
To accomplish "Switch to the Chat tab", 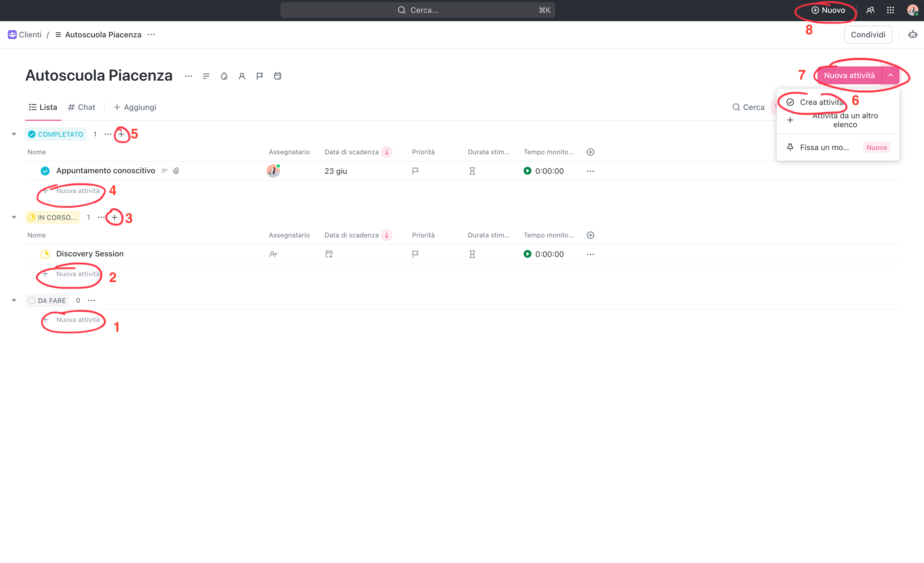I will click(81, 107).
